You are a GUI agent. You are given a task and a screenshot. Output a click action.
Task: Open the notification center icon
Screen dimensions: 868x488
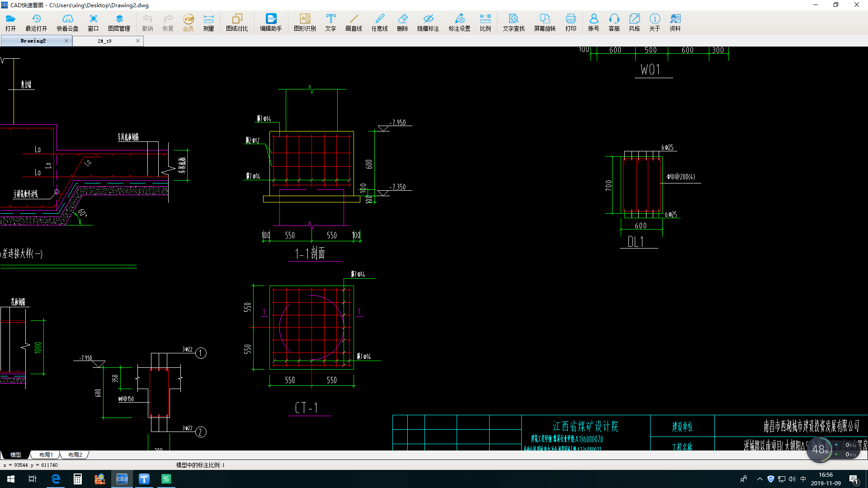[x=854, y=479]
